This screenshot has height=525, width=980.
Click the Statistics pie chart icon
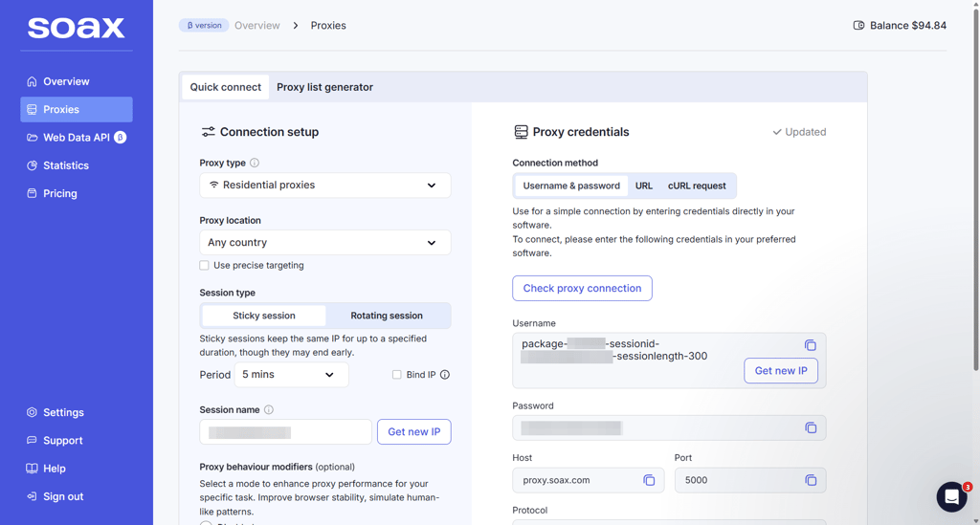(x=32, y=165)
